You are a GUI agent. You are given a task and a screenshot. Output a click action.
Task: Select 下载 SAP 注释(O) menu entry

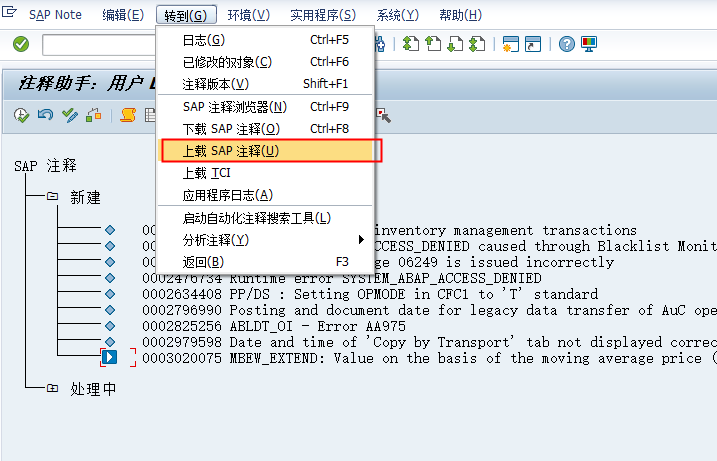point(266,129)
